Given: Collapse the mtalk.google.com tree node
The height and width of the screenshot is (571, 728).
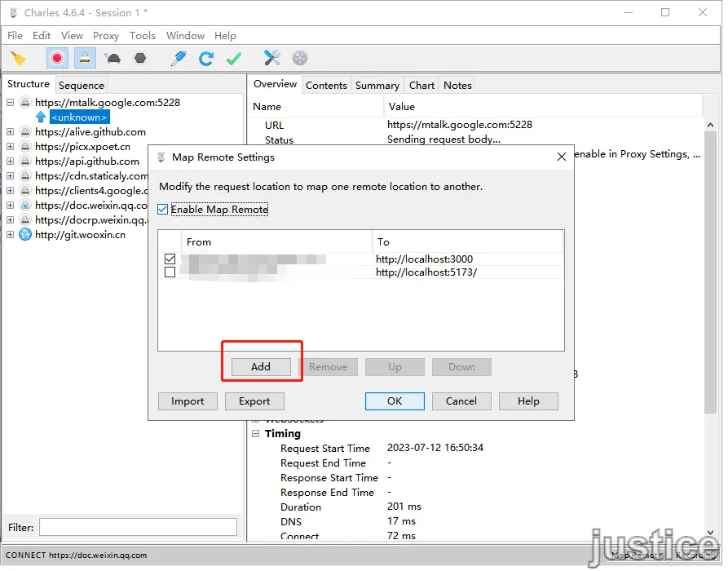Looking at the screenshot, I should [x=11, y=103].
